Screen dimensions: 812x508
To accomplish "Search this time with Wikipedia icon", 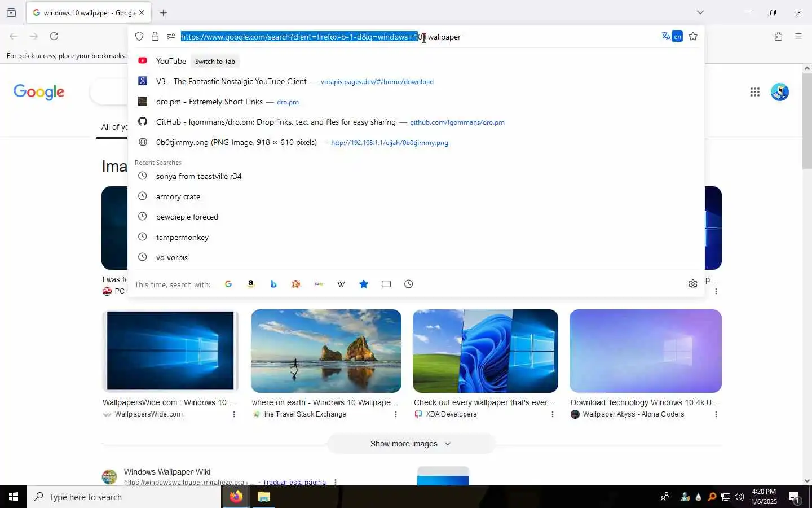I will pyautogui.click(x=341, y=284).
